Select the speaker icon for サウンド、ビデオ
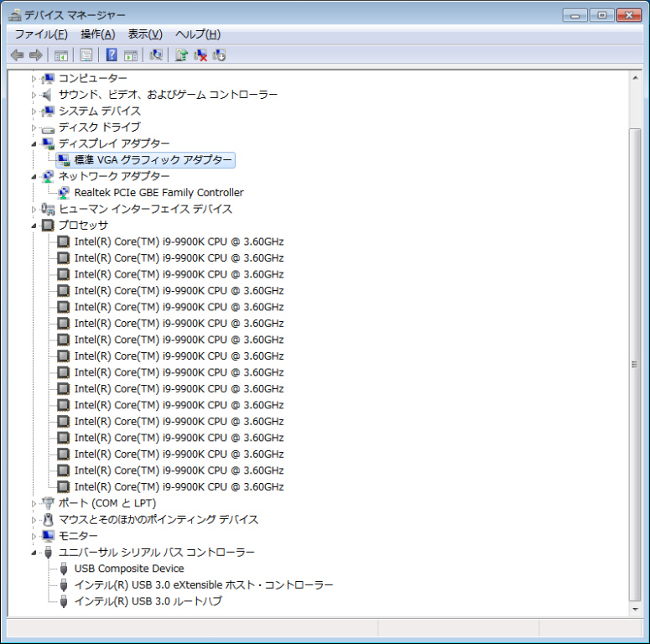This screenshot has height=644, width=650. (47, 95)
